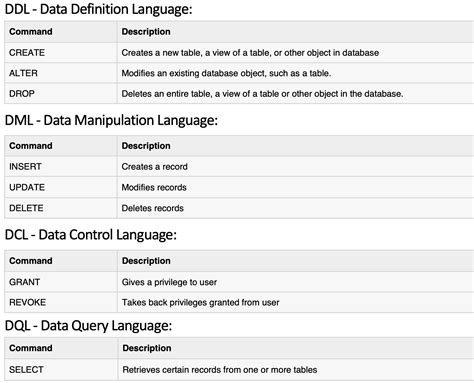Image resolution: width=474 pixels, height=383 pixels.
Task: Click 'Takes back privileges granted from user'
Action: click(x=200, y=303)
